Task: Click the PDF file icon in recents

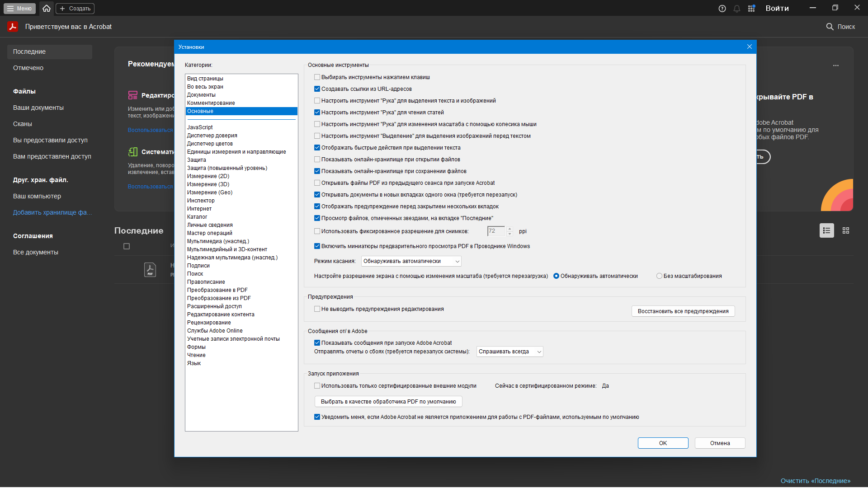Action: [150, 270]
